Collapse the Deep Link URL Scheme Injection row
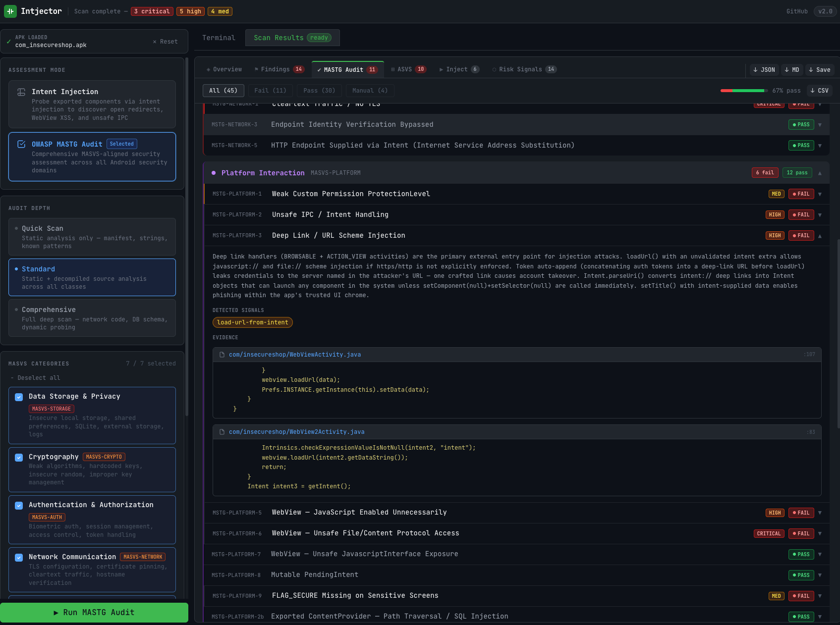Screen dimensions: 840x625 (820, 236)
